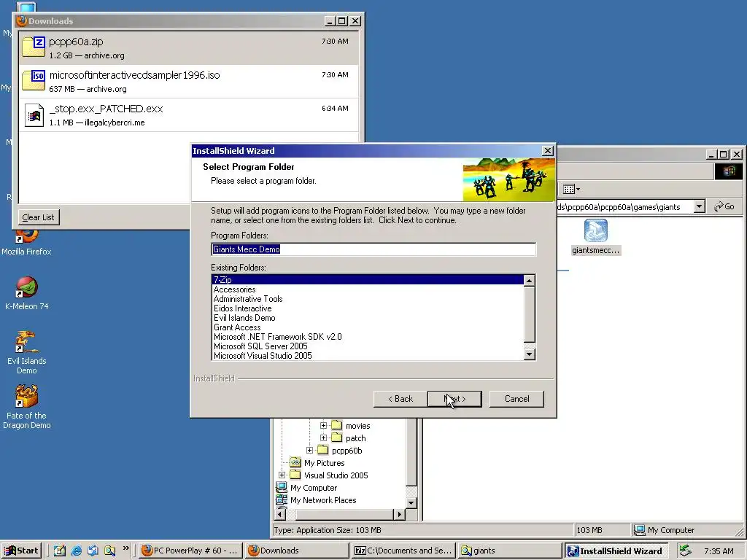Clear List in the Downloads window
The image size is (747, 560).
click(38, 217)
